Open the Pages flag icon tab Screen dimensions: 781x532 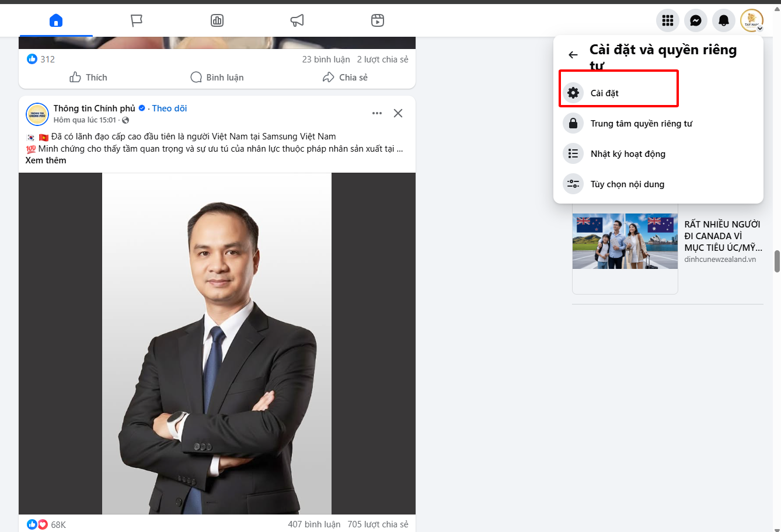[x=137, y=21]
